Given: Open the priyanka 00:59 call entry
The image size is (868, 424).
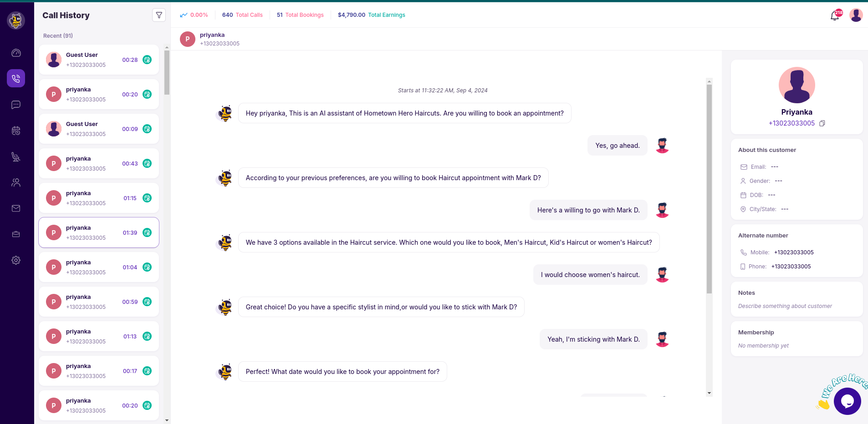Looking at the screenshot, I should [x=98, y=302].
